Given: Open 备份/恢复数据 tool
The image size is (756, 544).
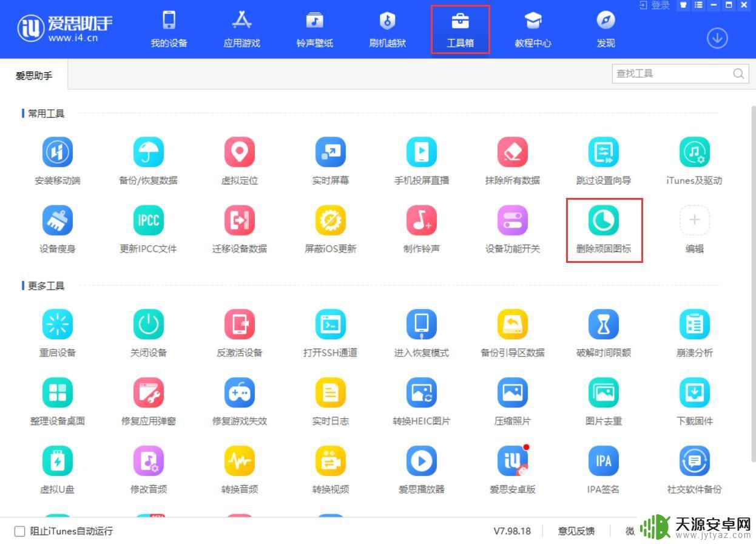Looking at the screenshot, I should click(149, 152).
